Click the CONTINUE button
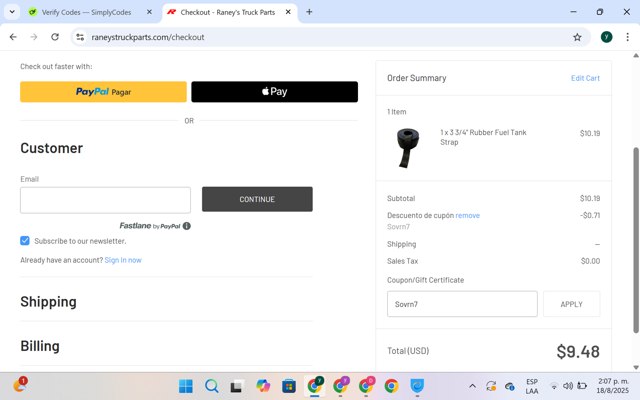Image resolution: width=640 pixels, height=400 pixels. (257, 199)
